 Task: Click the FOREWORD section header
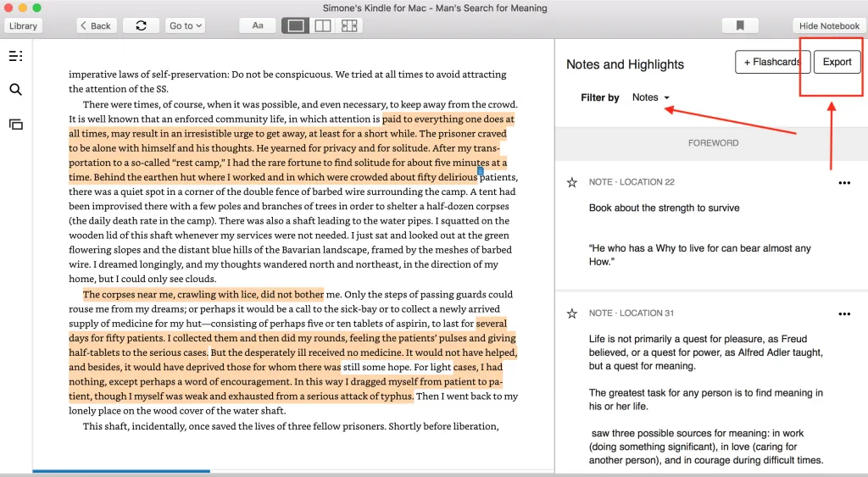713,143
